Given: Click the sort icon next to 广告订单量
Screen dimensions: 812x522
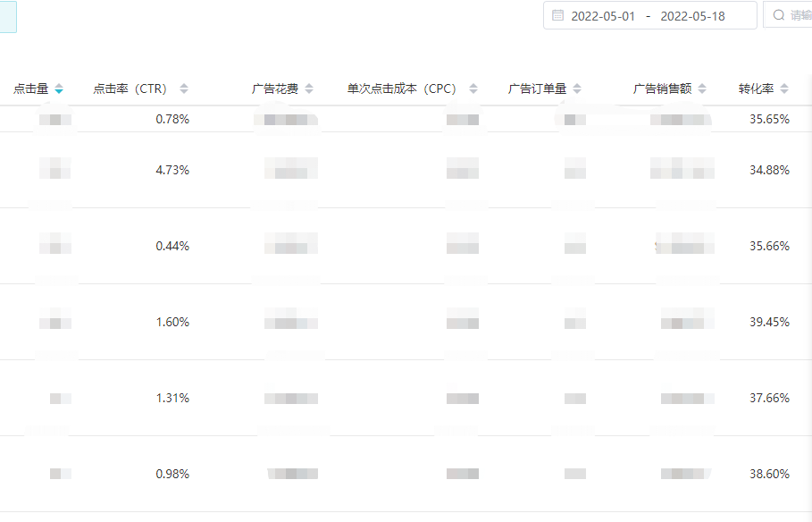Looking at the screenshot, I should tap(579, 88).
